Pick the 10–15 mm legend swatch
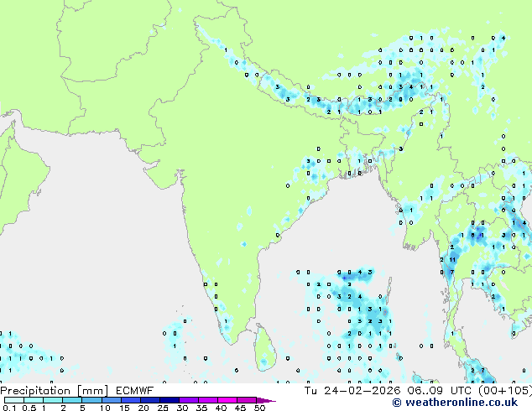This screenshot has height=411, width=532. pos(111,400)
